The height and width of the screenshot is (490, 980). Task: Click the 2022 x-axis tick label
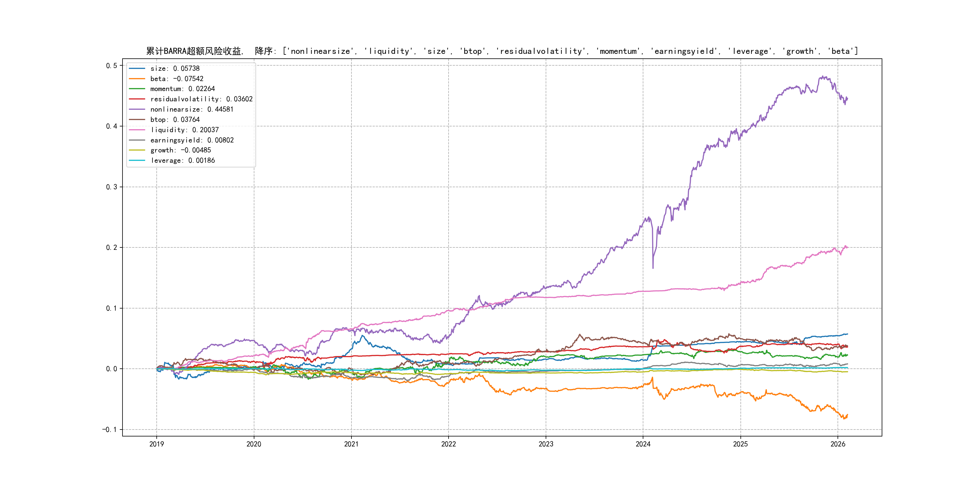[x=448, y=444]
